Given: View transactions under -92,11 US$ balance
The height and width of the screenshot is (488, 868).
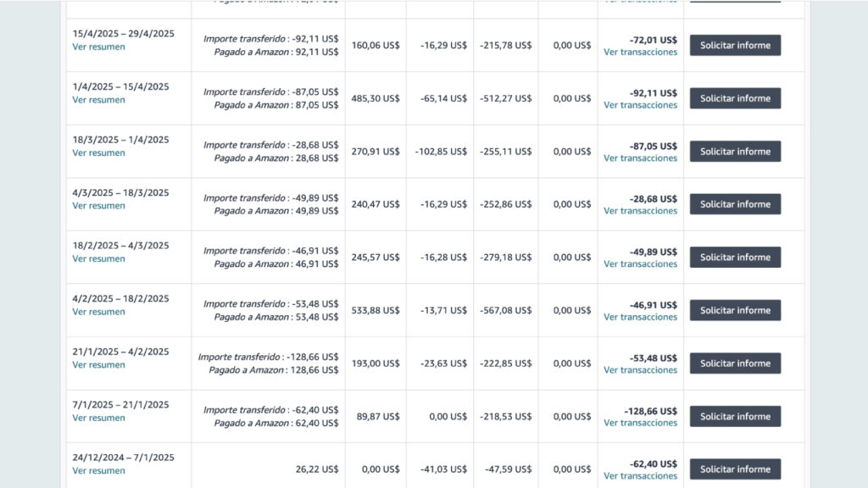Looking at the screenshot, I should [x=640, y=106].
